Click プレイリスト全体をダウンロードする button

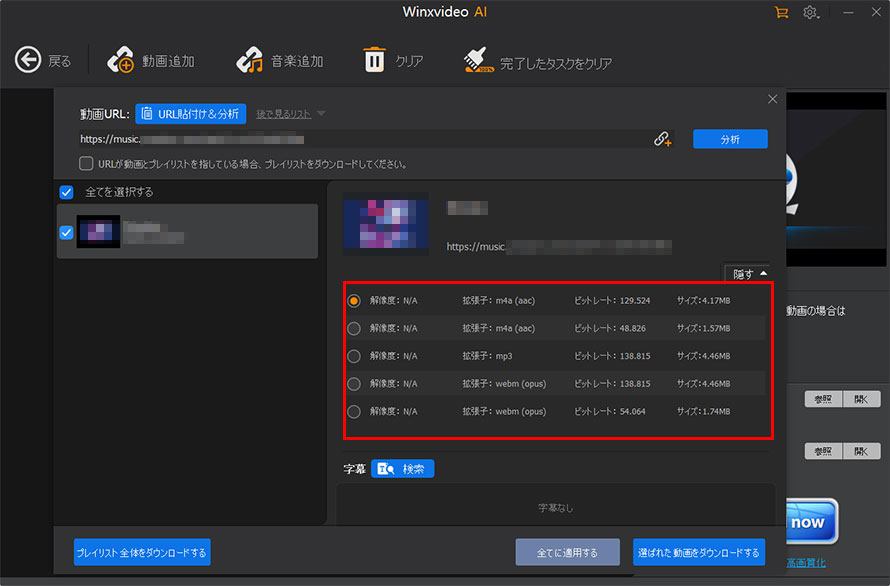pyautogui.click(x=142, y=552)
